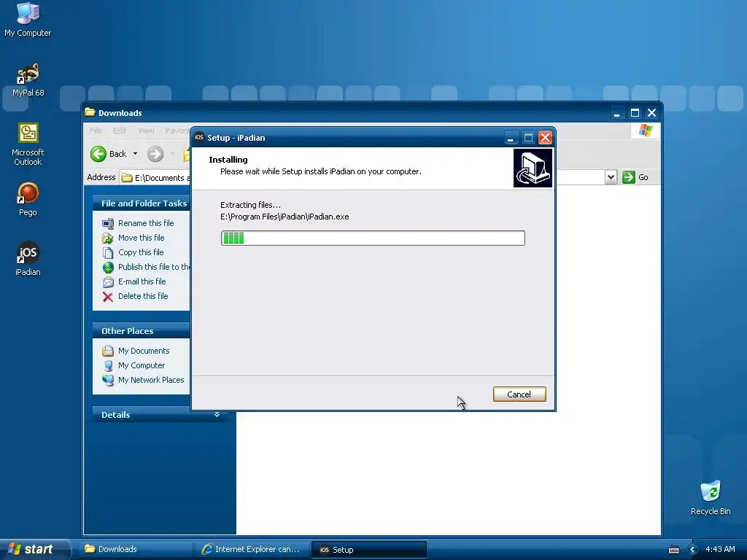Click E-mail this file
The image size is (747, 560).
click(x=142, y=281)
